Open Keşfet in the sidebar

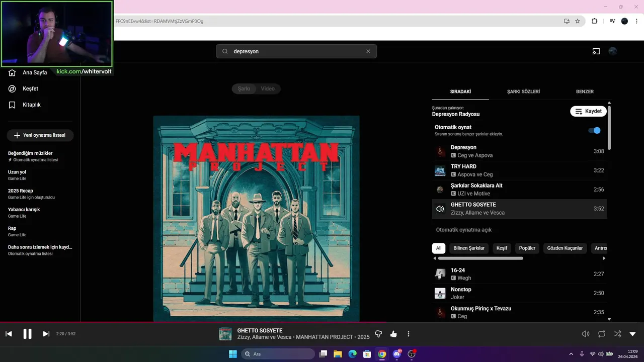pyautogui.click(x=24, y=88)
